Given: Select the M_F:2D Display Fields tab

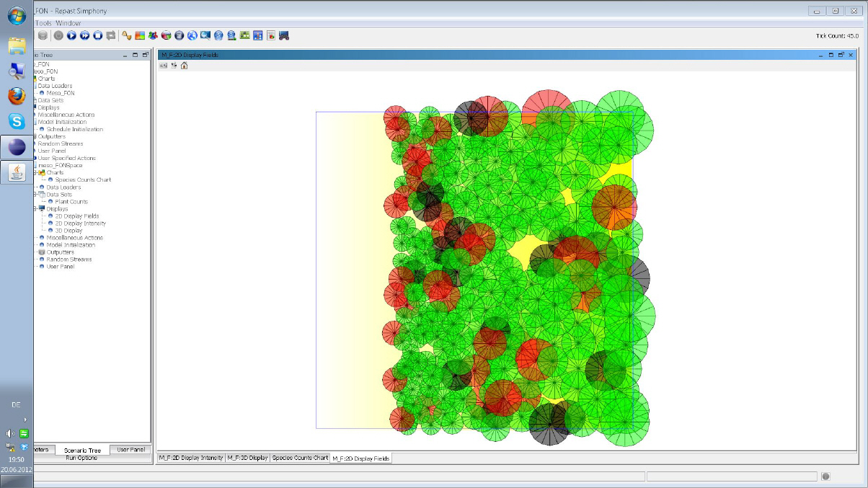Looking at the screenshot, I should coord(360,458).
